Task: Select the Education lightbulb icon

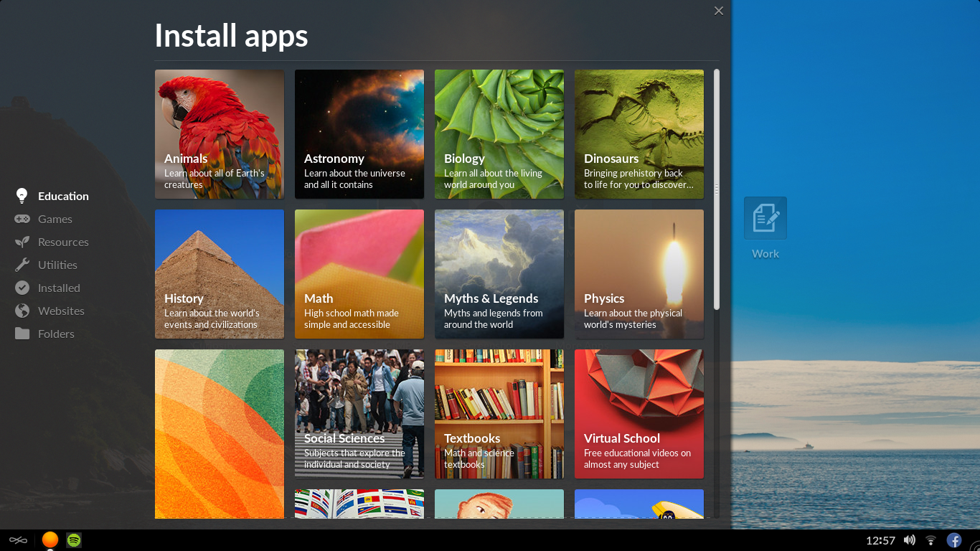Action: 22,196
